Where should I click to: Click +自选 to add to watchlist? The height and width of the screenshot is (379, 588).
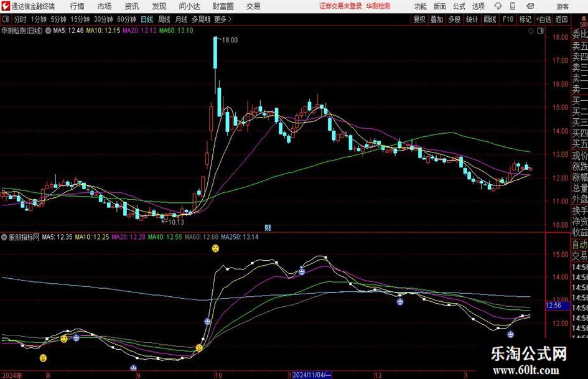tap(544, 19)
